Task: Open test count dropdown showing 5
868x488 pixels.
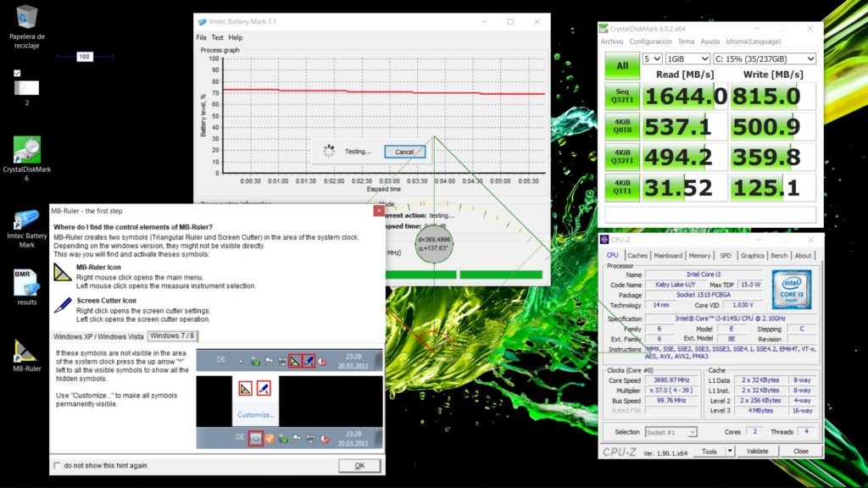Action: [652, 58]
